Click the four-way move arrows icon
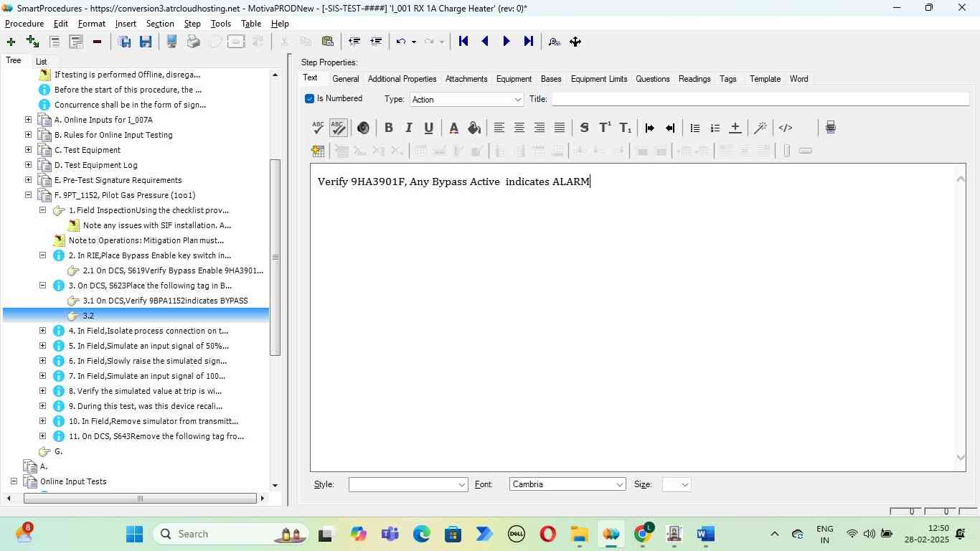The width and height of the screenshot is (980, 551). click(575, 42)
